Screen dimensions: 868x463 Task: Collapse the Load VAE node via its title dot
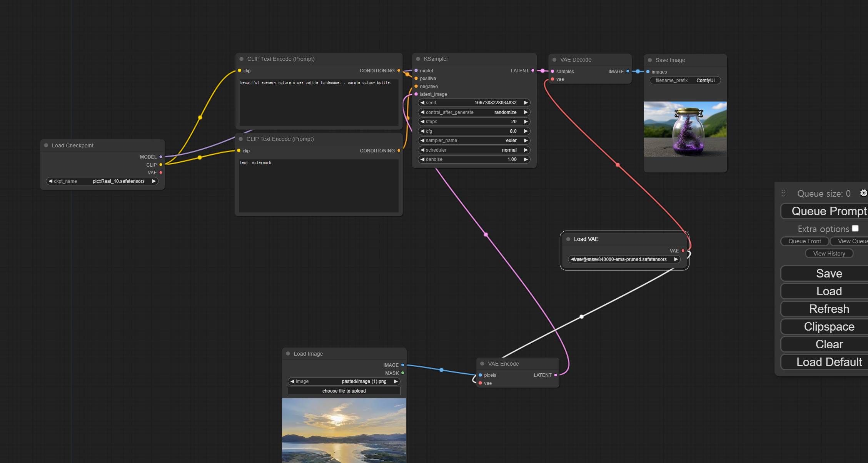tap(568, 239)
